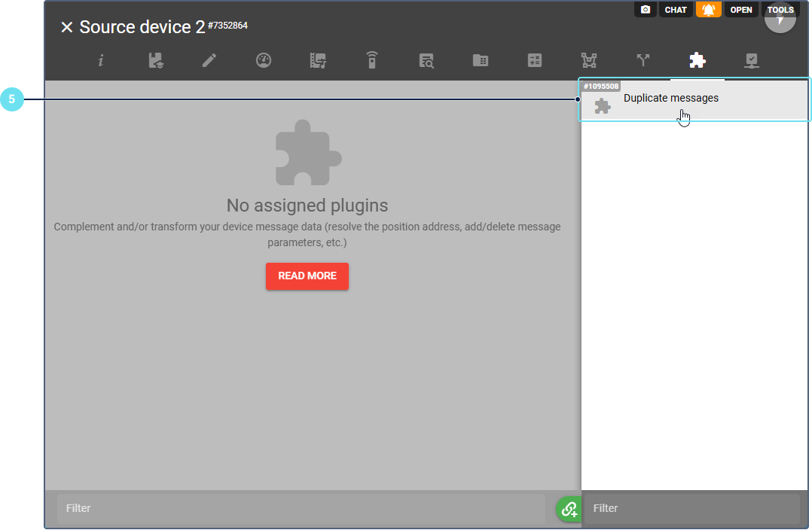This screenshot has height=530, width=812.
Task: Open the telemetry gauge icon tab
Action: pyautogui.click(x=263, y=61)
